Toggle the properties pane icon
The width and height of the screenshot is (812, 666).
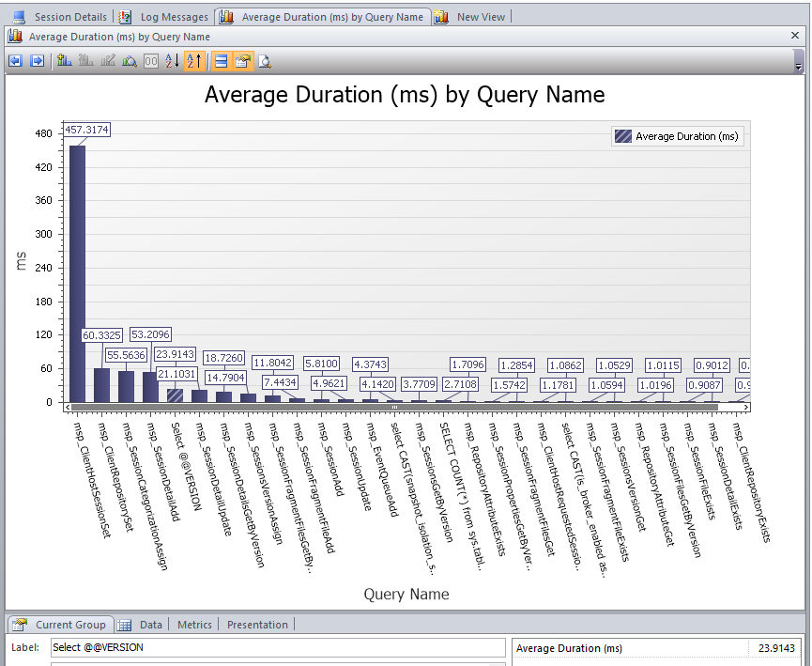point(243,61)
